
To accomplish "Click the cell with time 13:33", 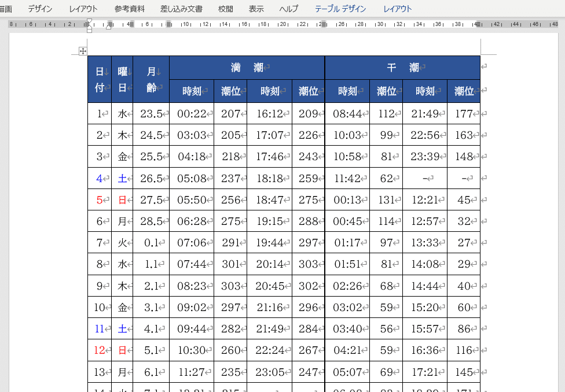I will tap(425, 243).
